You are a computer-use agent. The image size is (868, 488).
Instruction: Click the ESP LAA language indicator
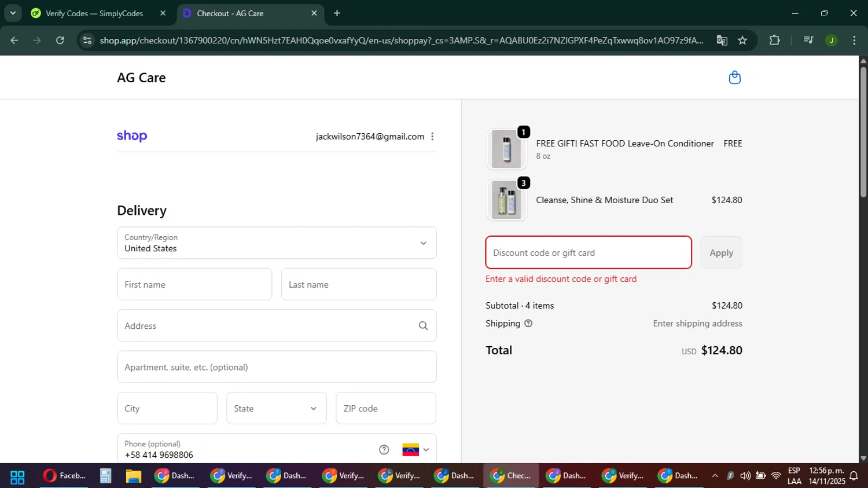[794, 476]
